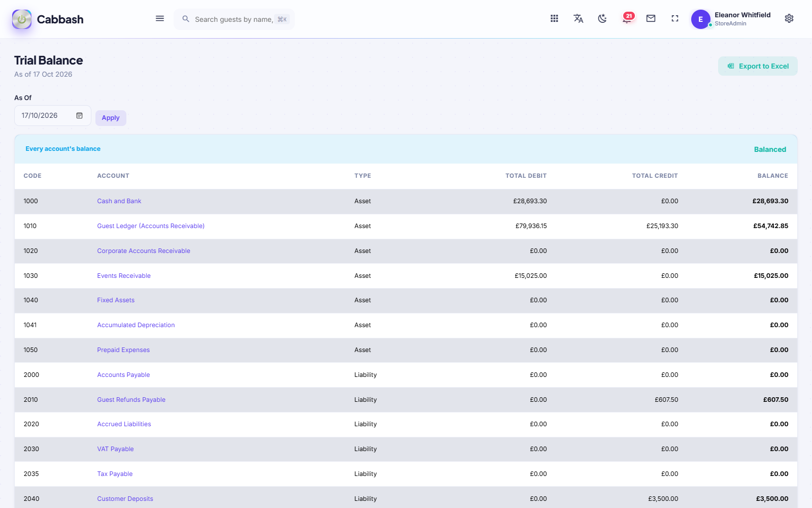Click the Balanced status label
The width and height of the screenshot is (812, 508).
[770, 149]
